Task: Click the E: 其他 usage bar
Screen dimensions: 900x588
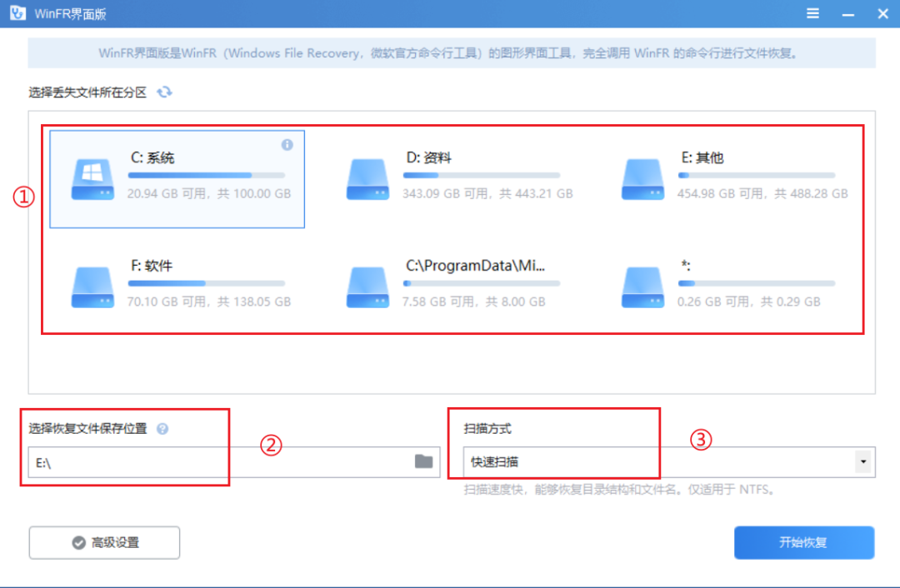Action: tap(757, 175)
